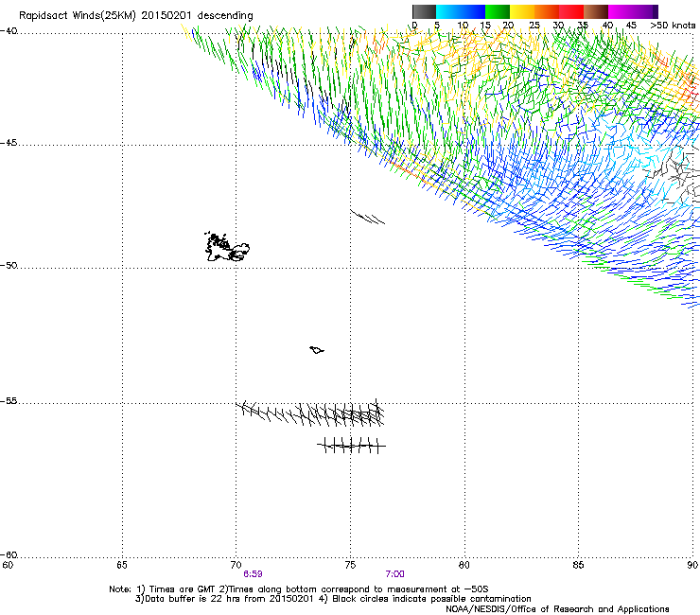Click the longitude label "85"
Image resolution: width=700 pixels, height=615 pixels.
click(x=578, y=565)
